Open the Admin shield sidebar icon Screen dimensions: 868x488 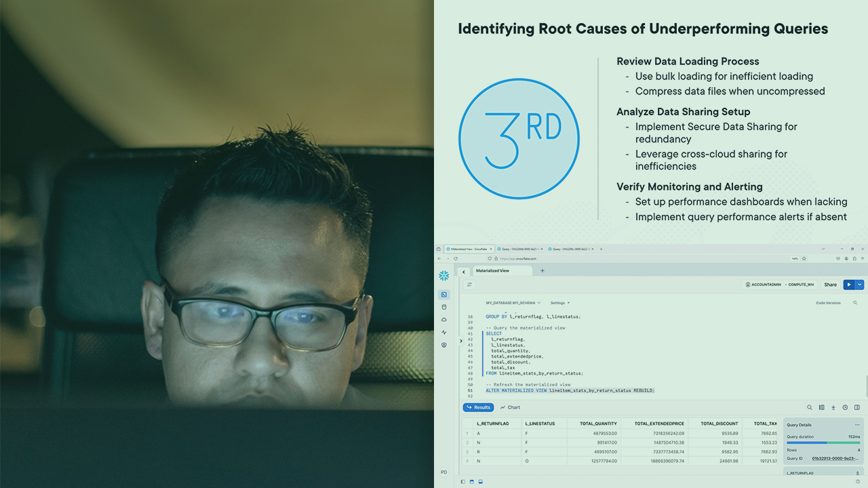click(443, 345)
